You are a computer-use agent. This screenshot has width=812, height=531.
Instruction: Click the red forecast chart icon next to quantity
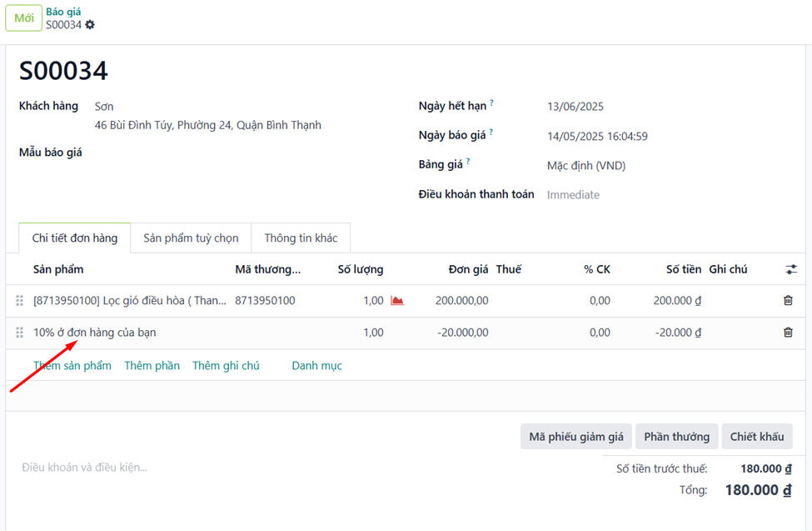click(397, 300)
